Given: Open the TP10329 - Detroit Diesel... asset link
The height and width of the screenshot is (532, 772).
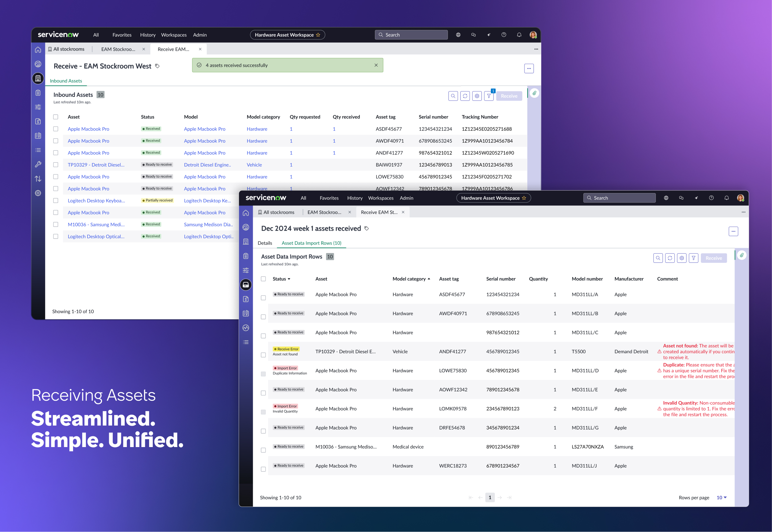Looking at the screenshot, I should (x=96, y=165).
